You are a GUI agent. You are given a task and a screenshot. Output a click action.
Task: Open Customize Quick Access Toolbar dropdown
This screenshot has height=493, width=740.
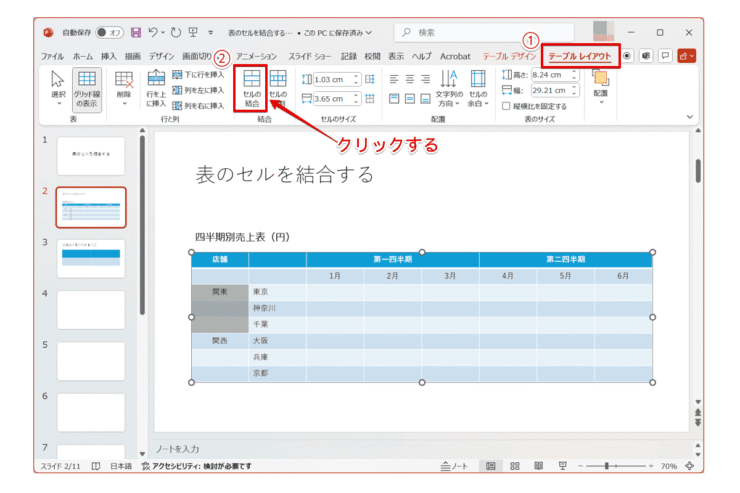coord(210,33)
